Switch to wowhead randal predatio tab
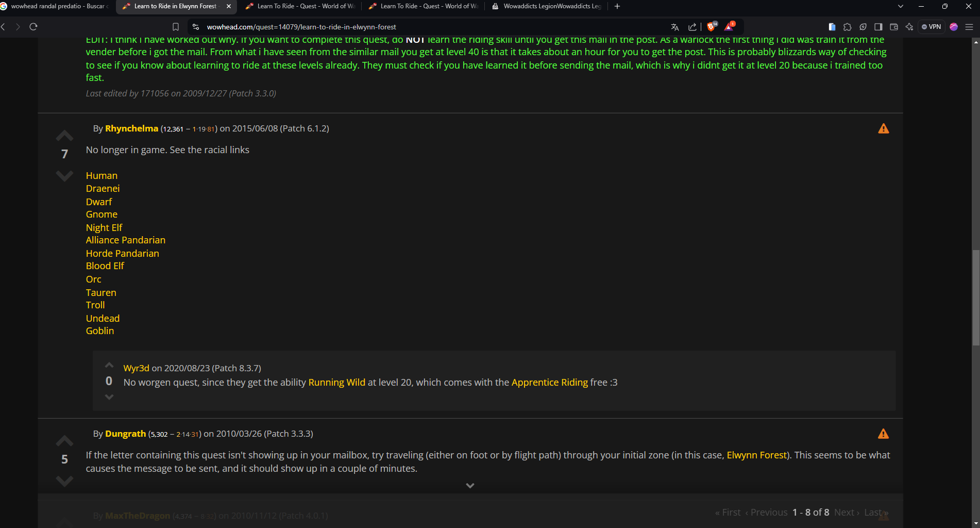The image size is (980, 528). point(57,6)
